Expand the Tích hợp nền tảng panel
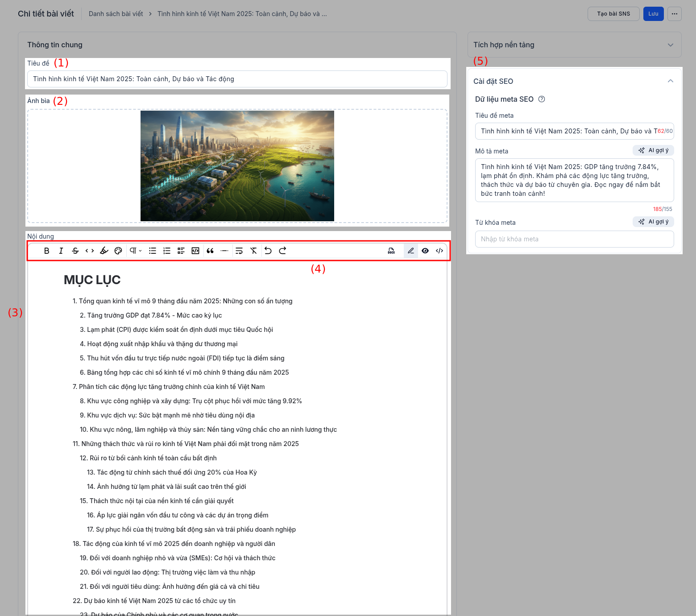This screenshot has width=696, height=616. click(670, 45)
